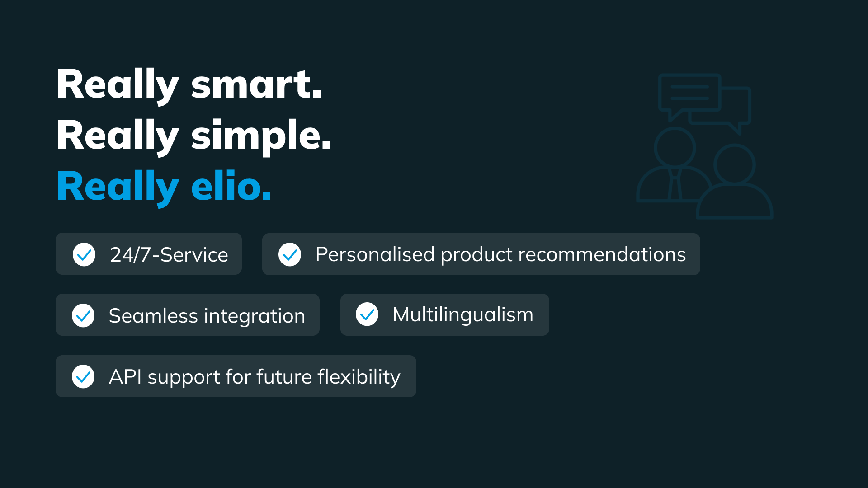Click the front person silhouette icon

735,182
